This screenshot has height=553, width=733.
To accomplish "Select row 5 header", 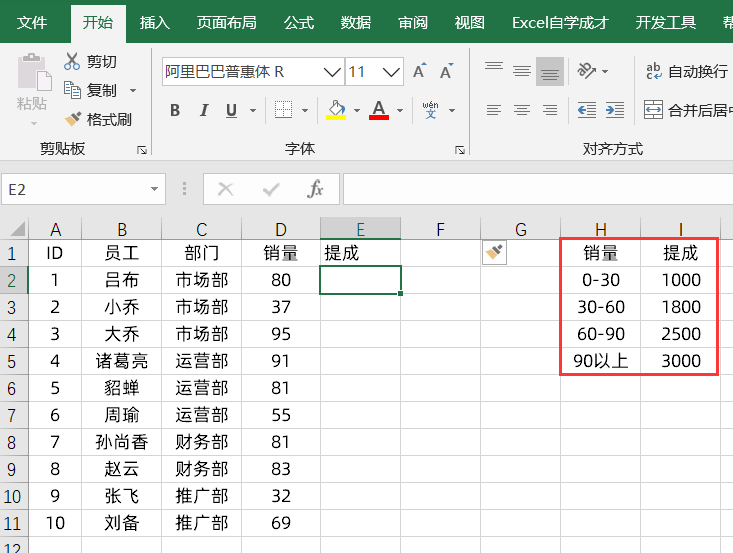I will 13,361.
